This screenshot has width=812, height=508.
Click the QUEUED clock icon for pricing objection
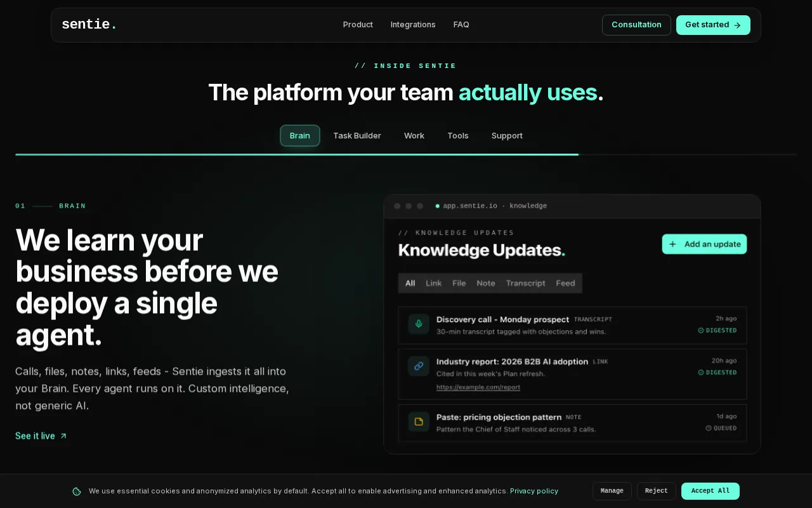[709, 428]
